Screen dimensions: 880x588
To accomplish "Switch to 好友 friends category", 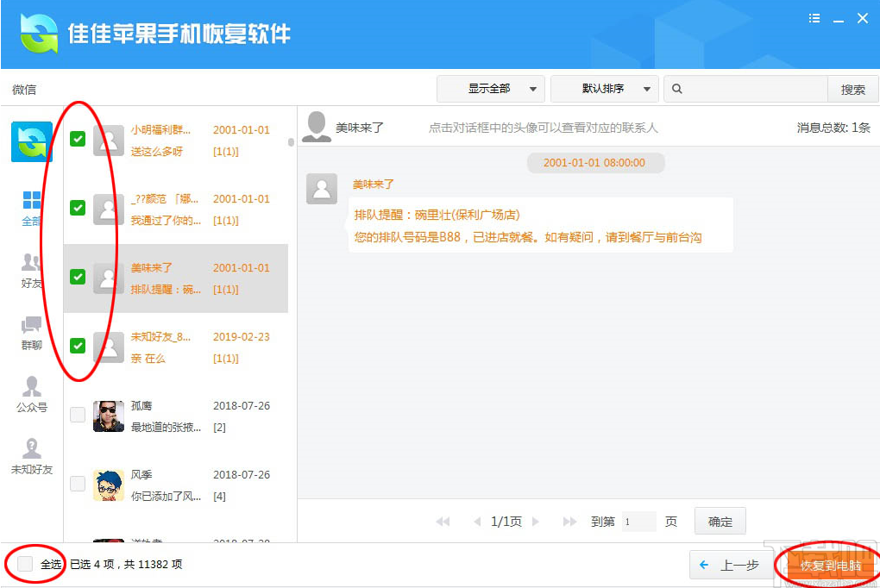I will coord(31,271).
